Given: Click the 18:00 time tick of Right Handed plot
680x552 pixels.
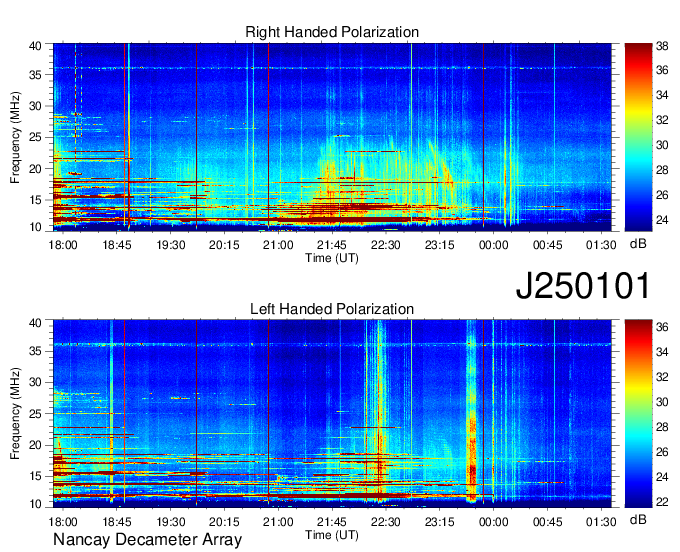Looking at the screenshot, I should point(63,245).
